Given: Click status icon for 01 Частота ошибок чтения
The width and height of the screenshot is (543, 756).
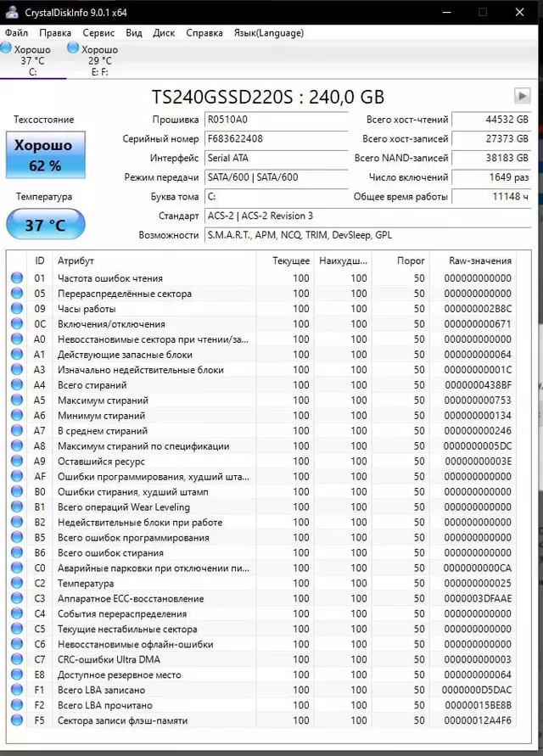Looking at the screenshot, I should click(x=17, y=277).
